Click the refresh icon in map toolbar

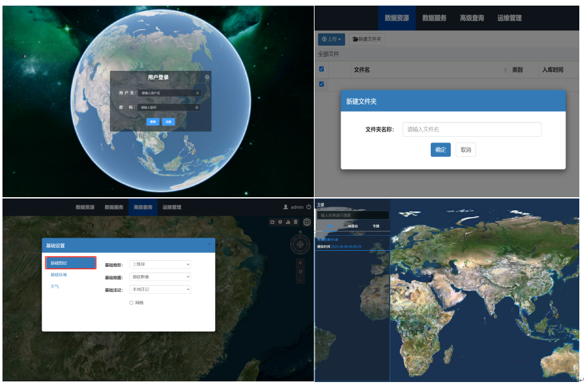coord(272,222)
